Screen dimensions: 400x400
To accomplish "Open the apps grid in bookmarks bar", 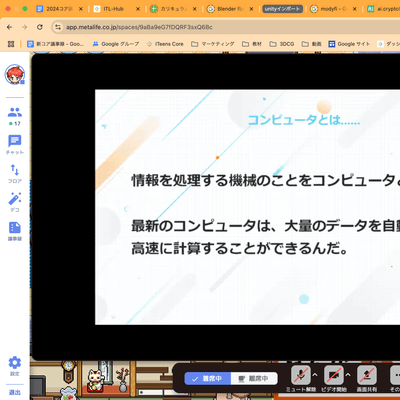I will 11,44.
